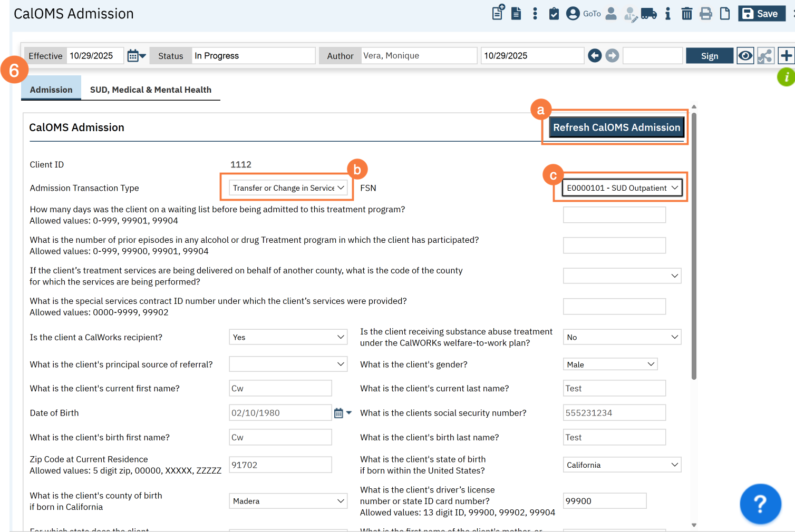Viewport: 795px width, 532px height.
Task: Click the trash can delete icon
Action: 686,14
